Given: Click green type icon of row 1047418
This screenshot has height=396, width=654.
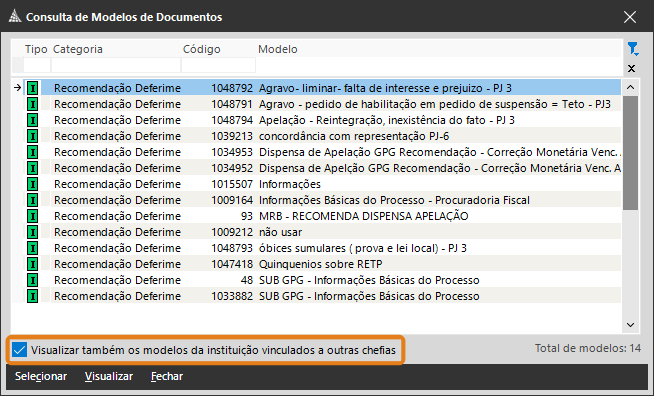Looking at the screenshot, I should point(33,264).
